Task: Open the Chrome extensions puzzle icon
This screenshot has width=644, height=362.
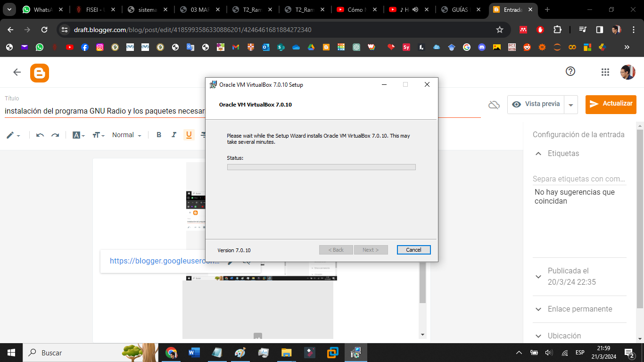Action: [x=557, y=30]
